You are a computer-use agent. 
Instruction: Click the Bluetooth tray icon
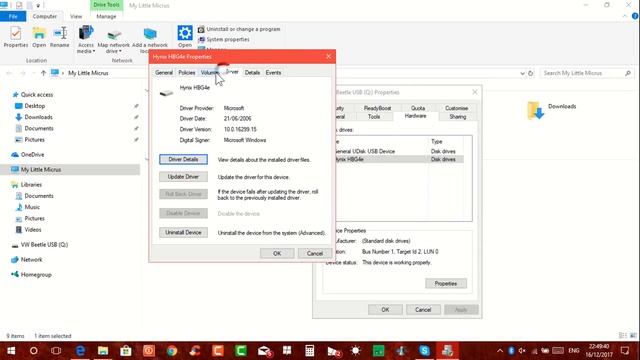point(511,351)
